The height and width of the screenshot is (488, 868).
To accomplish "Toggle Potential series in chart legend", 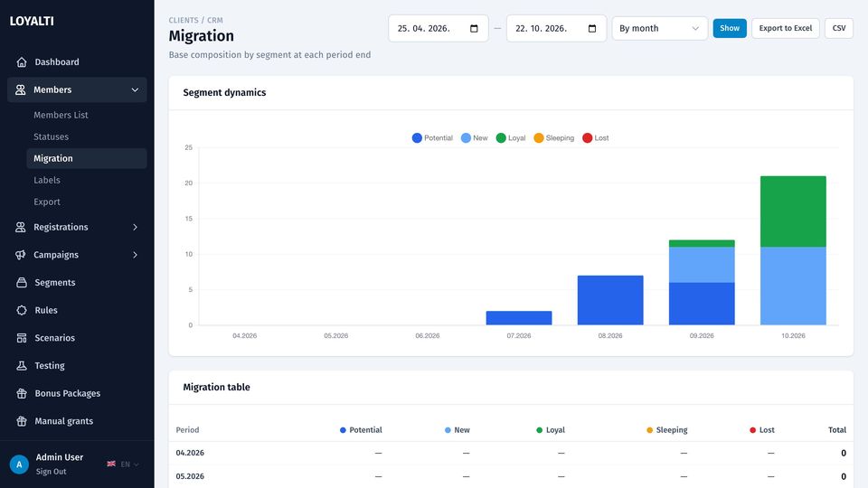I will coord(432,137).
